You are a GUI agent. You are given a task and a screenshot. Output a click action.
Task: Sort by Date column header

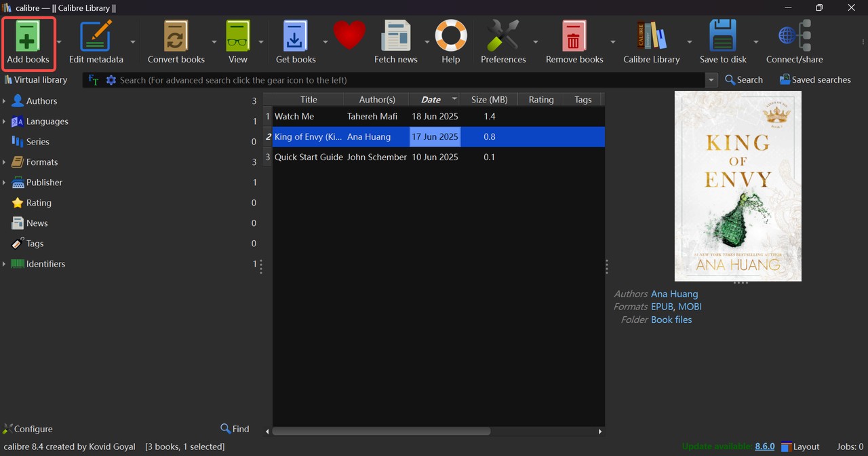click(434, 100)
